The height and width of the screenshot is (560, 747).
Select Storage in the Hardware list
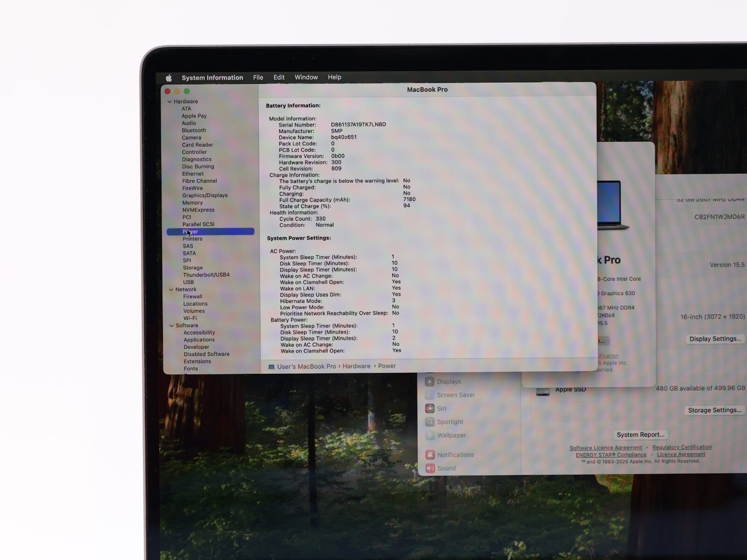tap(193, 268)
